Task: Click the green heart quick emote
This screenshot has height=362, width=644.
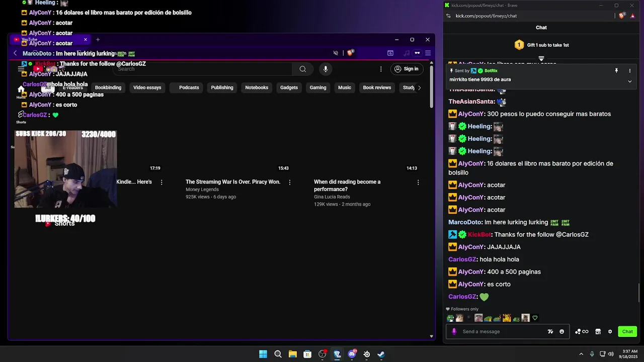Action: (535, 318)
